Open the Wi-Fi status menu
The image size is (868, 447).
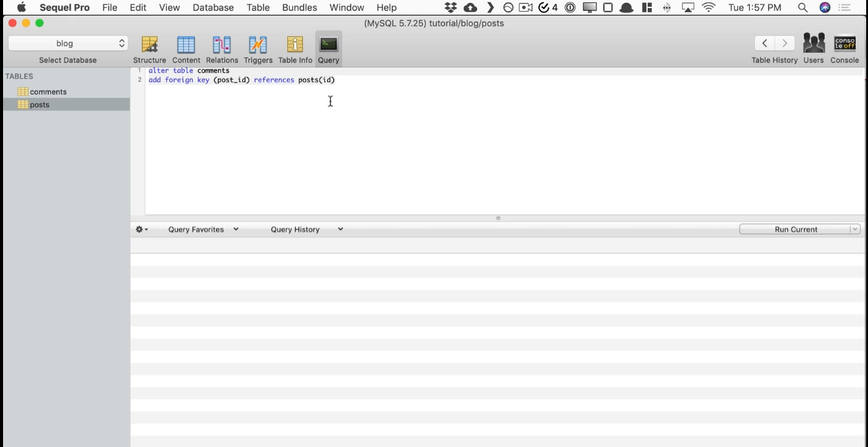(x=709, y=7)
